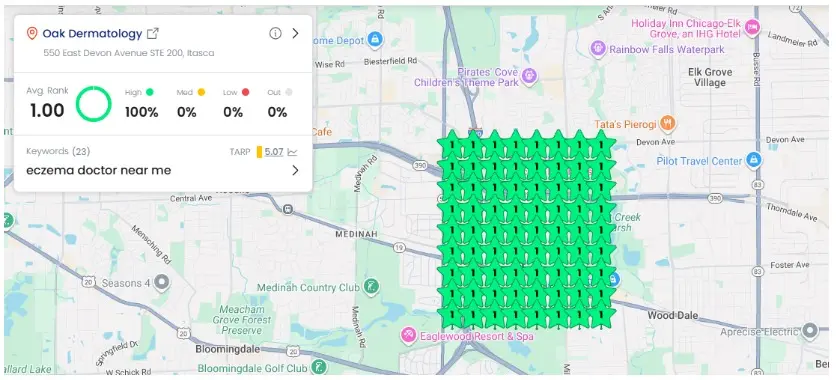This screenshot has height=380, width=836.
Task: Click the 100% High percentage value
Action: (x=142, y=112)
